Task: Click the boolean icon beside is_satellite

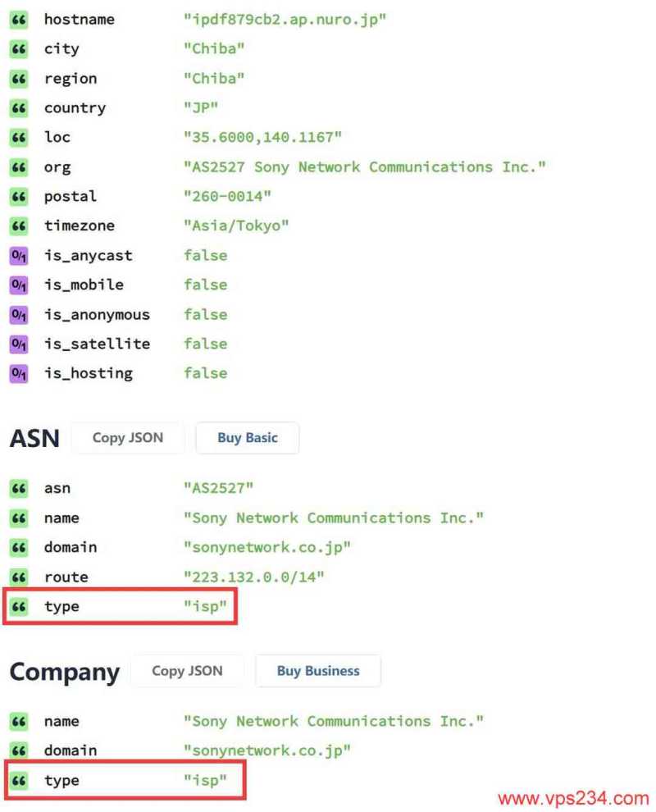Action: pyautogui.click(x=18, y=344)
